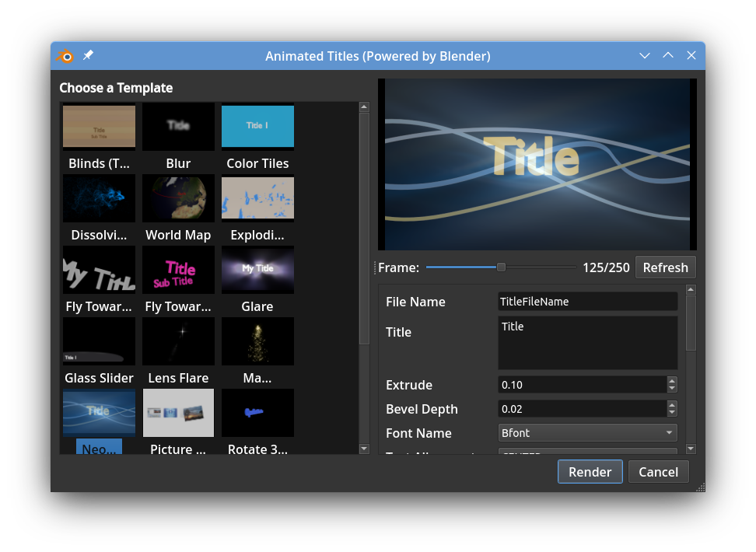Close the Animated Titles window

[x=691, y=55]
